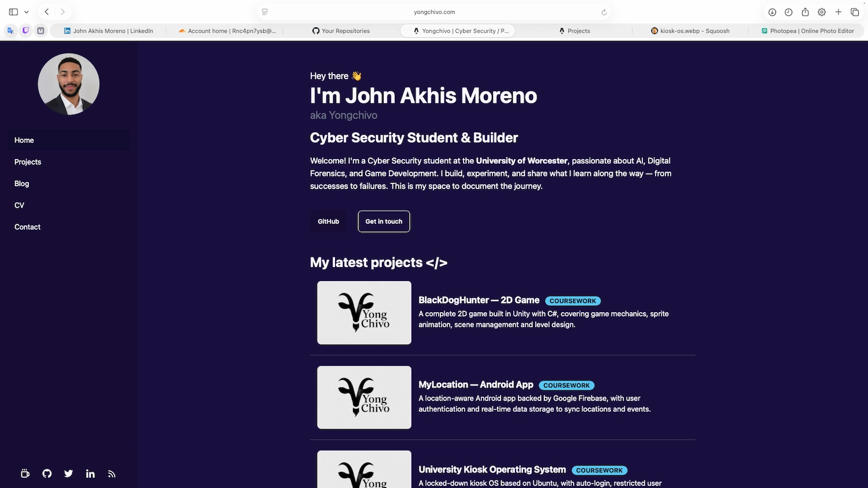This screenshot has width=868, height=488.
Task: Add a new tab with plus icon
Action: point(838,12)
